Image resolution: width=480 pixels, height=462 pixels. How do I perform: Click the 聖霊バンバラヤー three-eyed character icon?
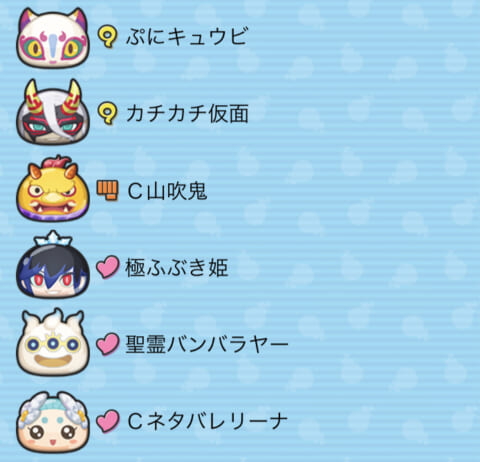point(53,342)
